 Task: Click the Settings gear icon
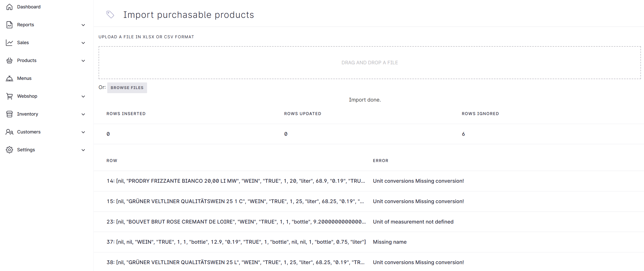9,150
